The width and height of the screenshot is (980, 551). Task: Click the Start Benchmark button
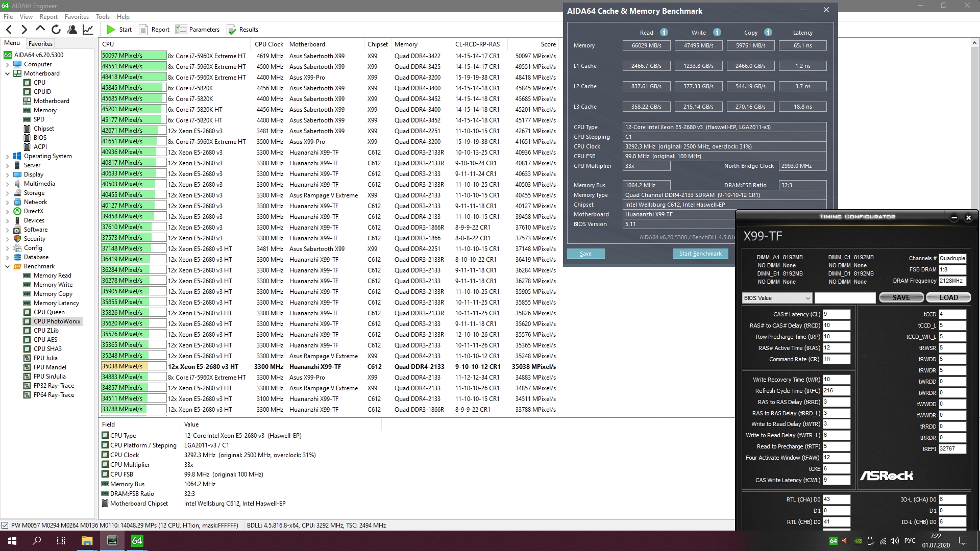click(700, 254)
